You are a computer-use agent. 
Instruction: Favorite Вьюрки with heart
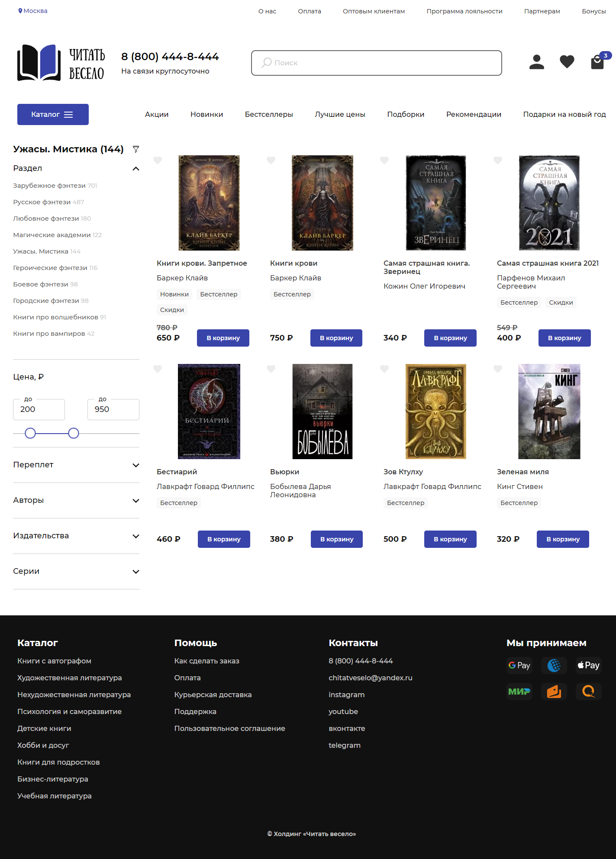[271, 369]
